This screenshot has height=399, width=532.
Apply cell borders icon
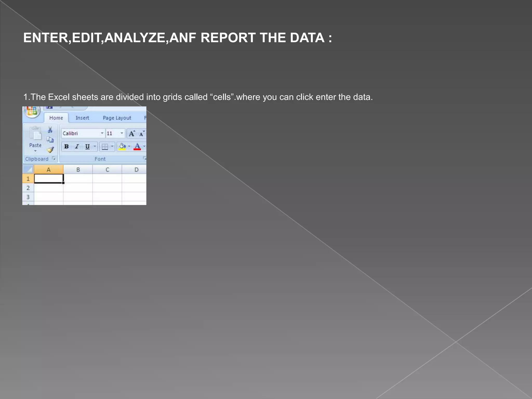pyautogui.click(x=105, y=147)
